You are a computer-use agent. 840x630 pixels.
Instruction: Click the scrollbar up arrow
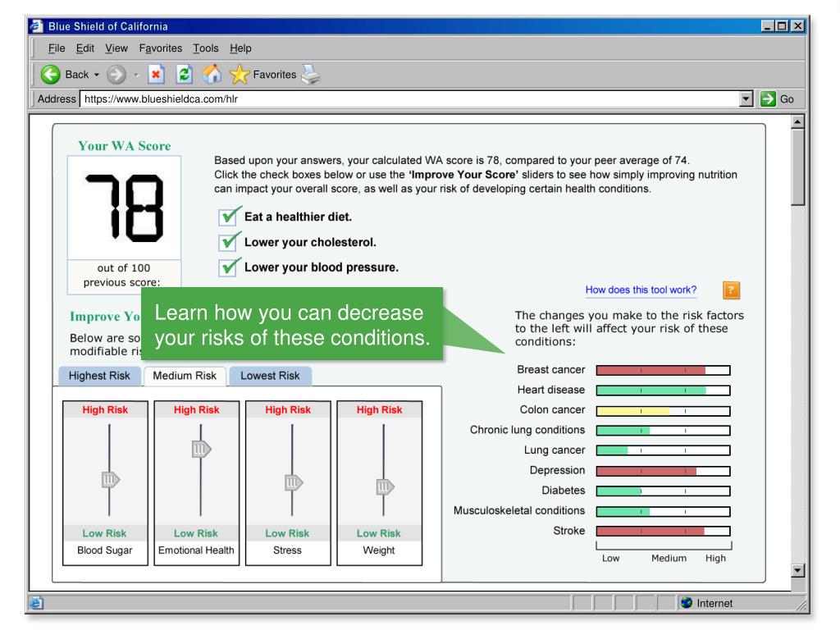tap(797, 121)
